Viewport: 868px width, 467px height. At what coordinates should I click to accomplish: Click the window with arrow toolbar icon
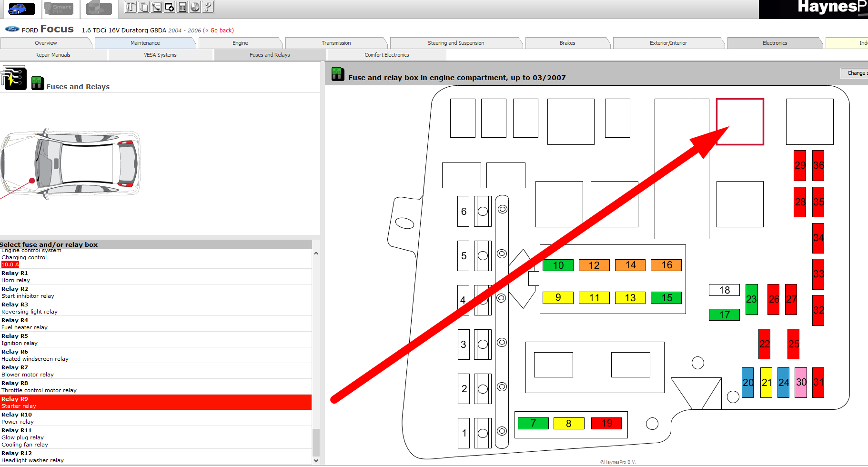pyautogui.click(x=169, y=7)
